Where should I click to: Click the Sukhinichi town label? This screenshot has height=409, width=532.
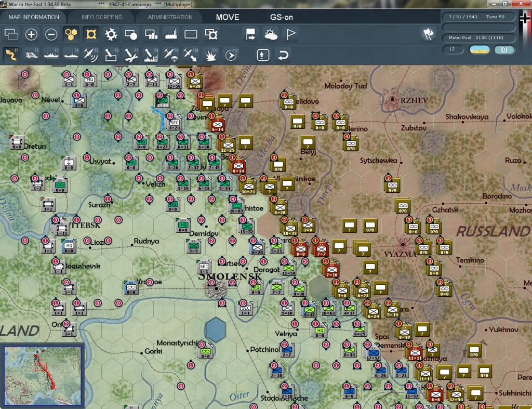click(x=515, y=393)
